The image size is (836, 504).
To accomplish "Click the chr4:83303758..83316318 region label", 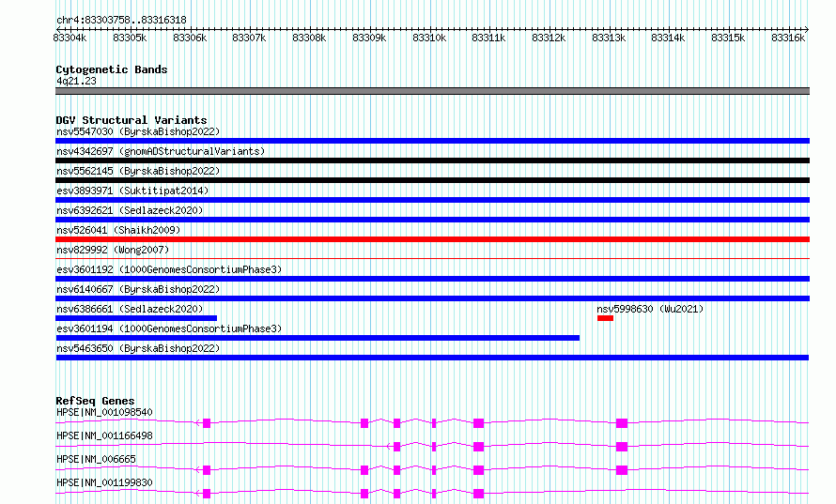I will (121, 21).
